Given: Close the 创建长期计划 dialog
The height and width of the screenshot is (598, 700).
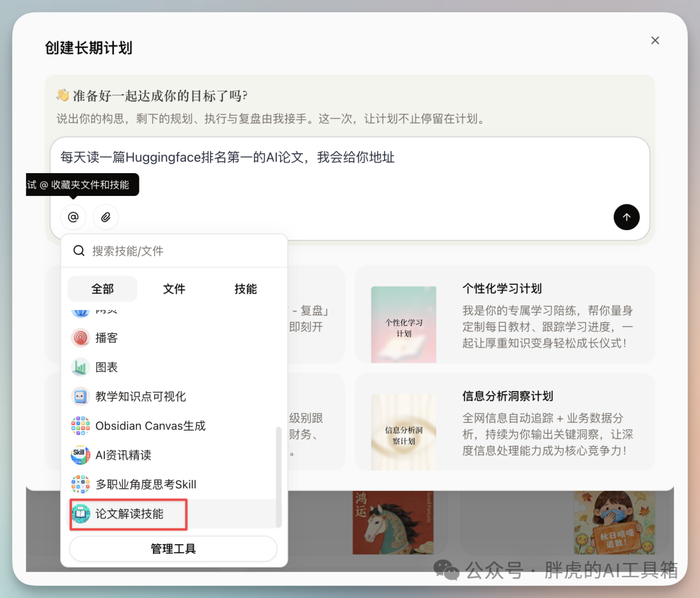Looking at the screenshot, I should [655, 40].
